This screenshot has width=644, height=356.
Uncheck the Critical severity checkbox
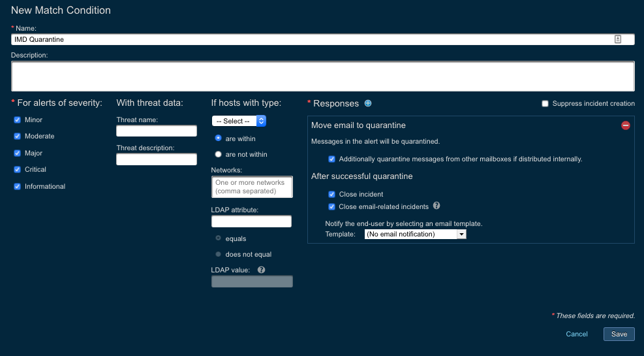click(18, 170)
